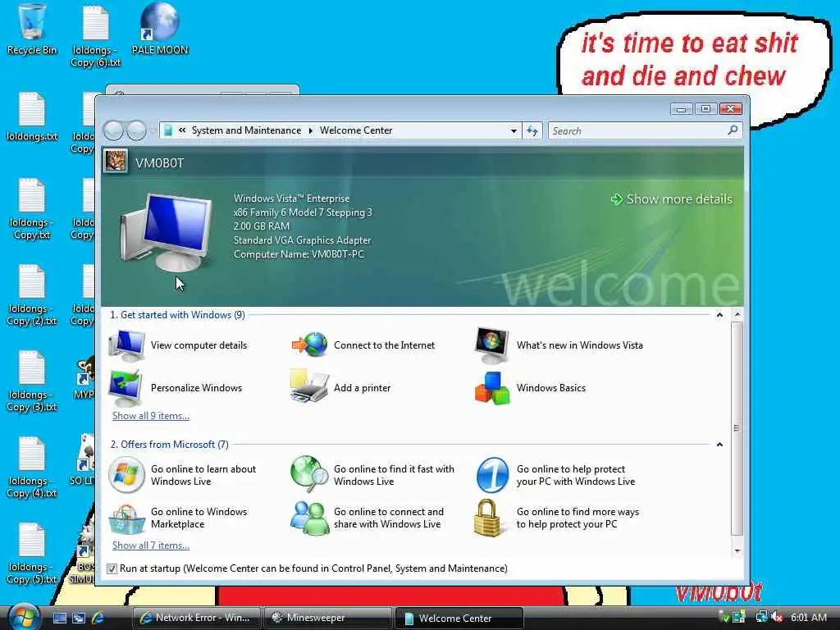Click the Windows Vista Enterprise text
Screen dimensions: 840x630
(291, 199)
